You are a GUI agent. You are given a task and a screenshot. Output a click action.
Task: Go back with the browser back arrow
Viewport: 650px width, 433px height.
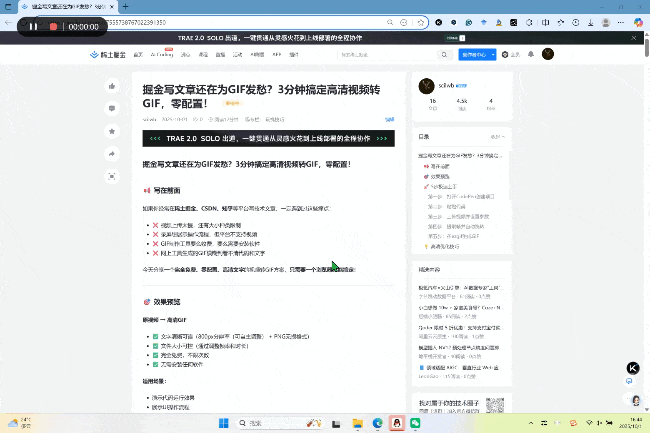click(8, 22)
